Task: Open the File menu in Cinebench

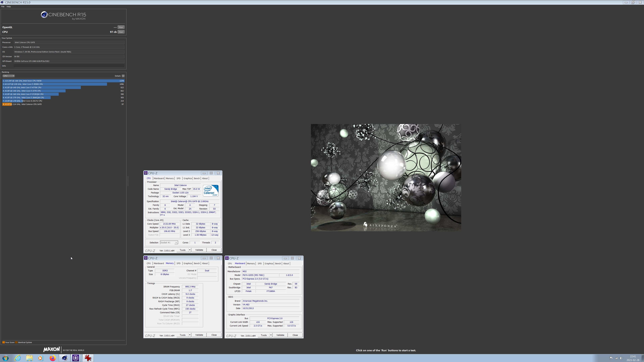Action: [3, 7]
